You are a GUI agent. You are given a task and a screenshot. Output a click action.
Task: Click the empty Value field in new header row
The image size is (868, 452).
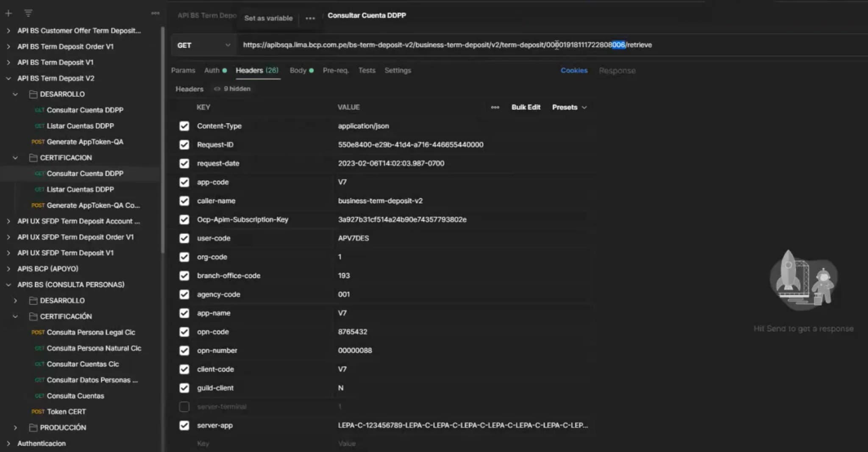point(462,444)
